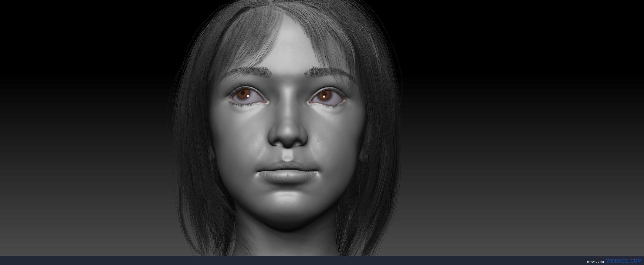This screenshot has height=265, width=644.
Task: Click the 'Enjoy using' text
Action: click(595, 261)
